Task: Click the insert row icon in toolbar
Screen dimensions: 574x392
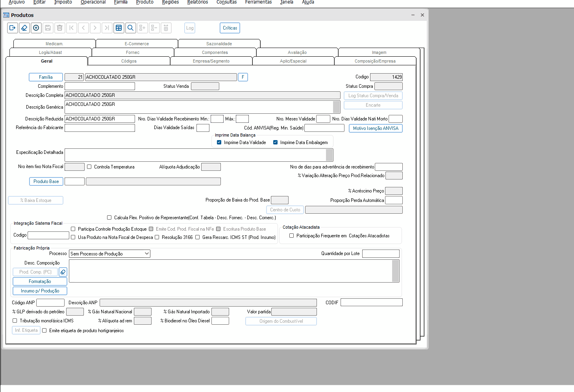Action: [143, 28]
